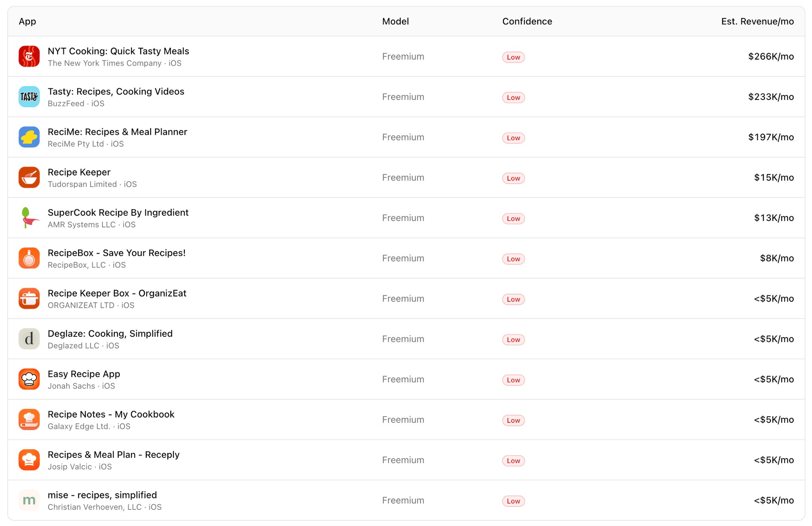The image size is (812, 526).
Task: Open the ReciMe app icon
Action: (29, 137)
